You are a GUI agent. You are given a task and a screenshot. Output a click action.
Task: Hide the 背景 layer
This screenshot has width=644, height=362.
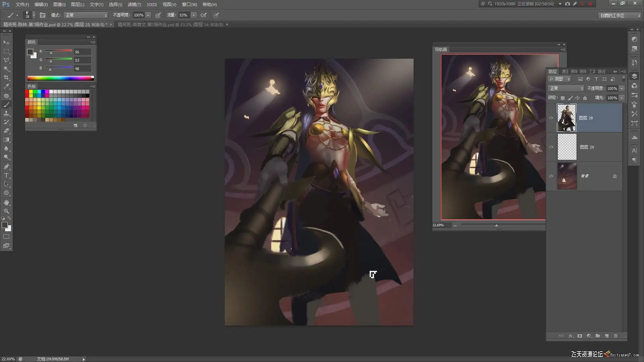(551, 176)
